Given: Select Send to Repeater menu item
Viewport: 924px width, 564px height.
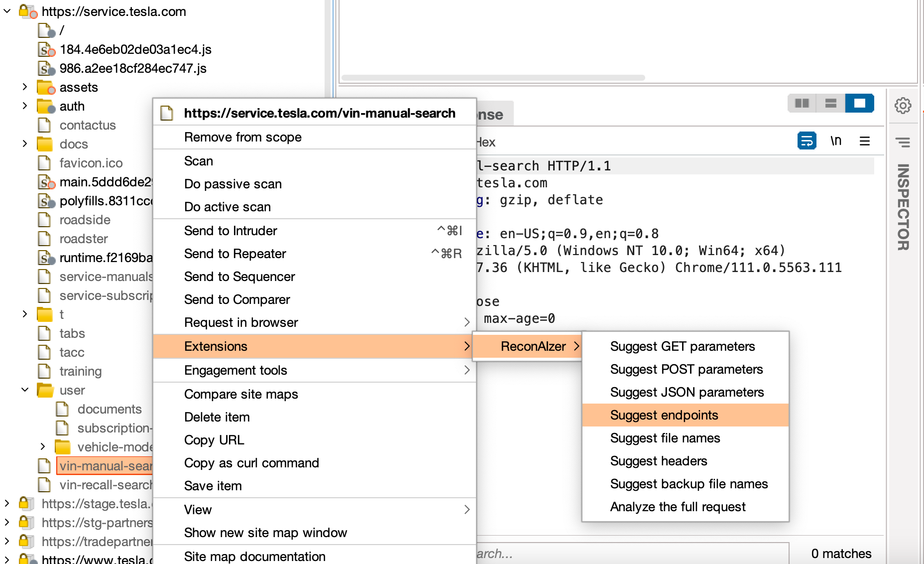Looking at the screenshot, I should coord(235,254).
